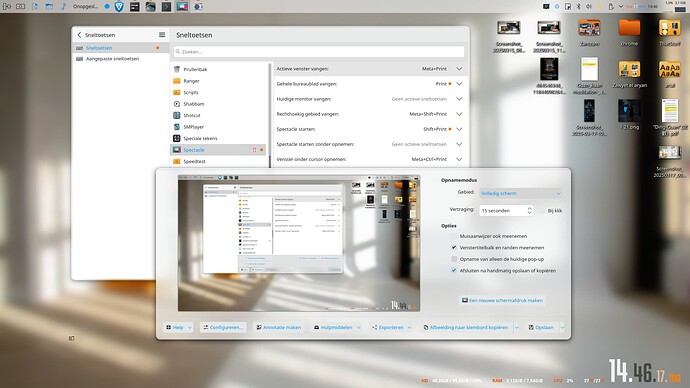Click the hamburger menu icon beside Sneltoetsen
The width and height of the screenshot is (690, 388).
pyautogui.click(x=162, y=34)
